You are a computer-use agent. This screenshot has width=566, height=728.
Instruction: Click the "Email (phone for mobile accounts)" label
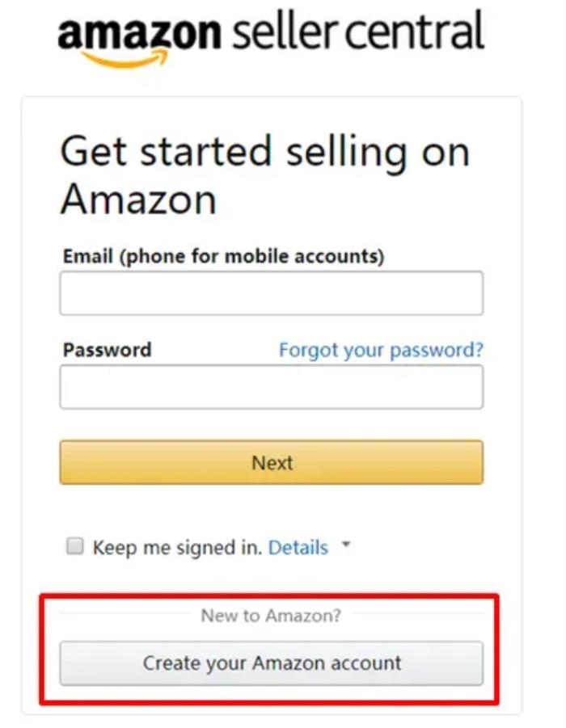tap(223, 257)
